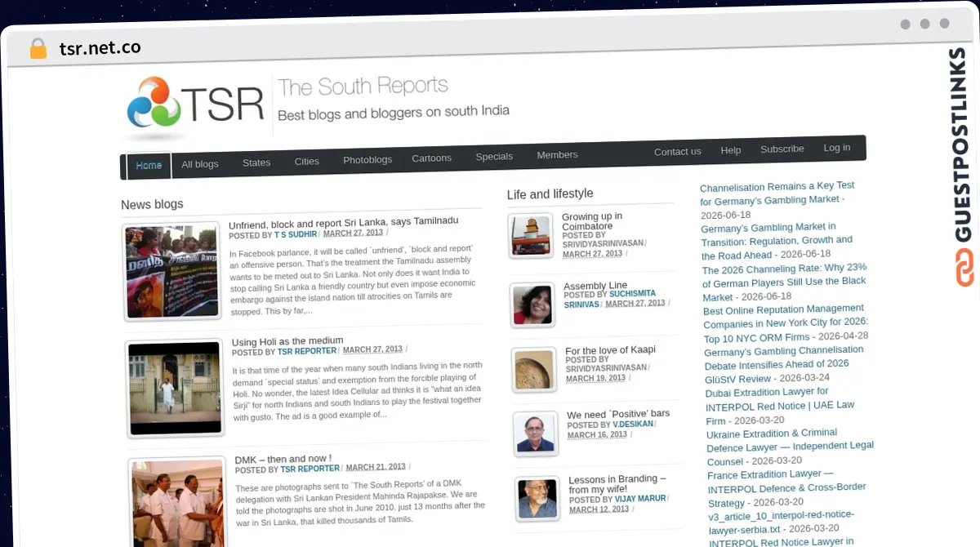Open 'DMK – then and now !' article

283,460
